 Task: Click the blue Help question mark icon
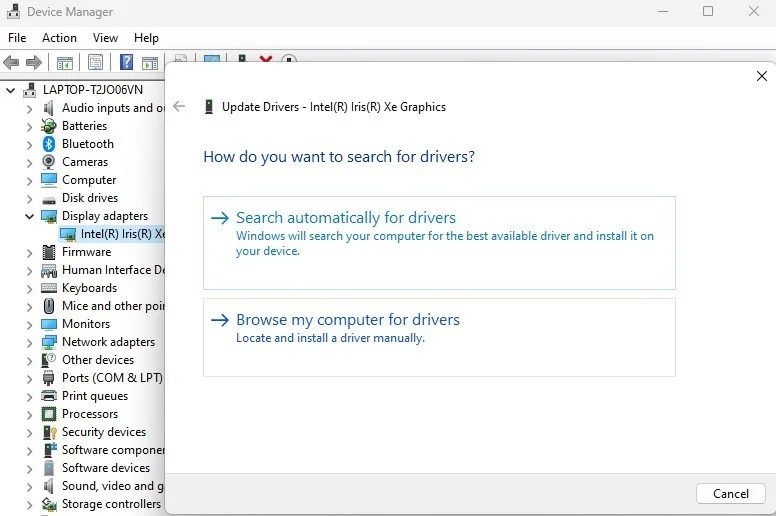click(x=127, y=62)
